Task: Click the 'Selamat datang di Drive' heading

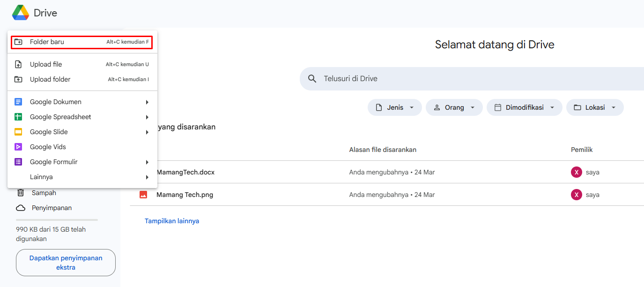Action: tap(495, 45)
